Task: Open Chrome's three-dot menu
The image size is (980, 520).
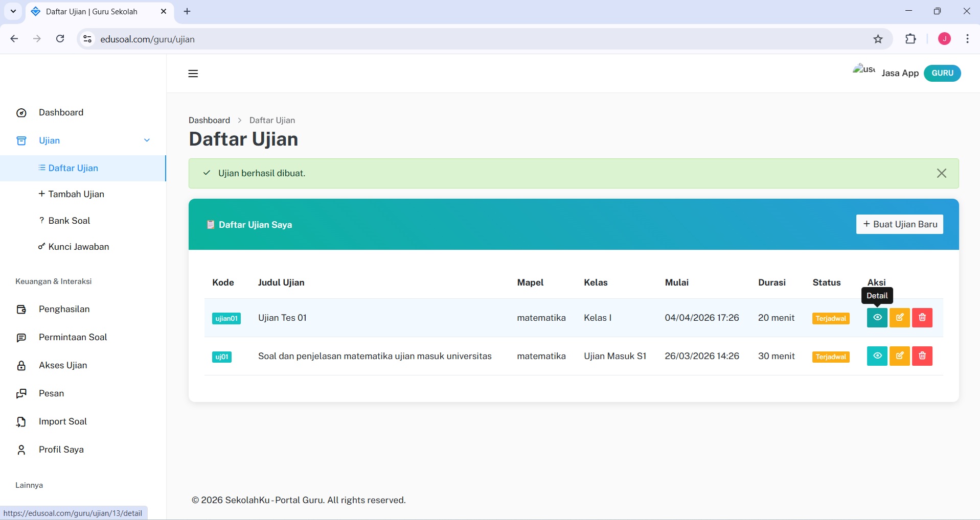Action: tap(967, 39)
